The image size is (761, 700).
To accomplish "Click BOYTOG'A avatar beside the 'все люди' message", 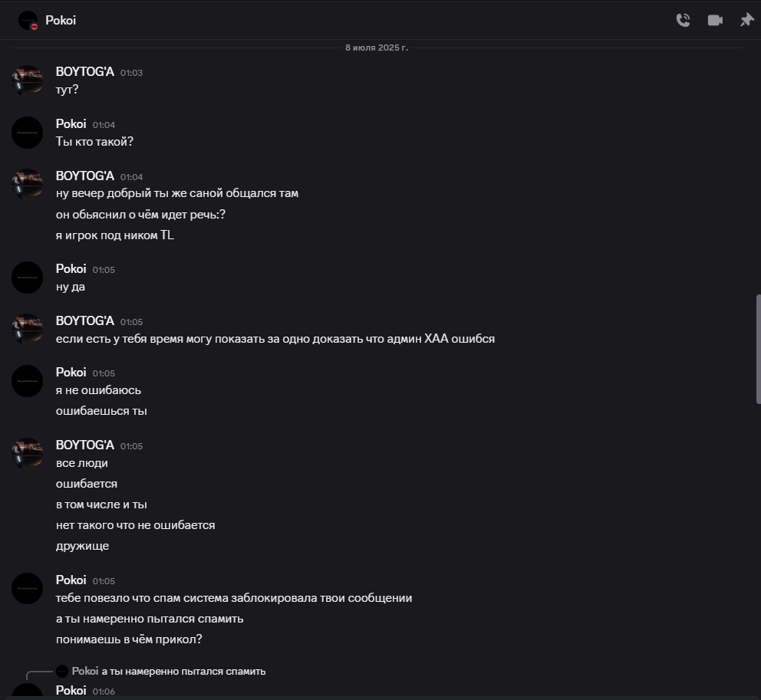I will (27, 454).
